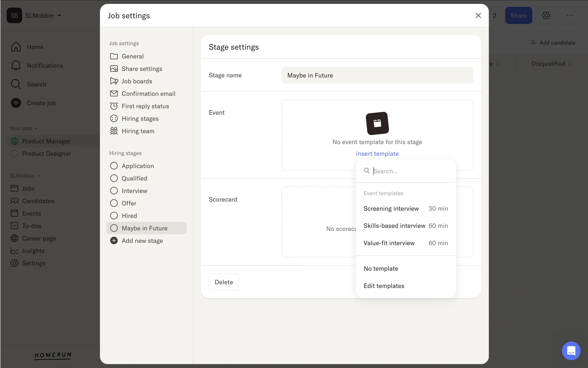Viewport: 588px width, 368px height.
Task: Click the First reply status clock icon
Action: pyautogui.click(x=114, y=106)
